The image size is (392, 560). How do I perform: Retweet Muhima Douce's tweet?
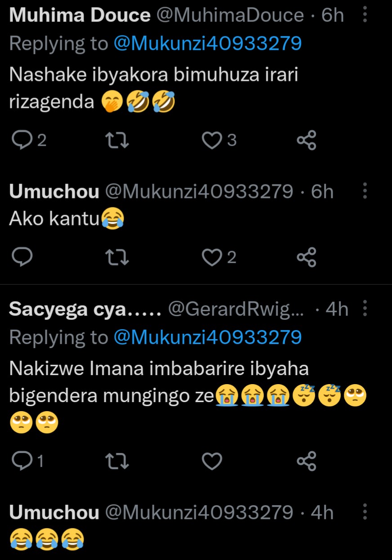point(116,141)
